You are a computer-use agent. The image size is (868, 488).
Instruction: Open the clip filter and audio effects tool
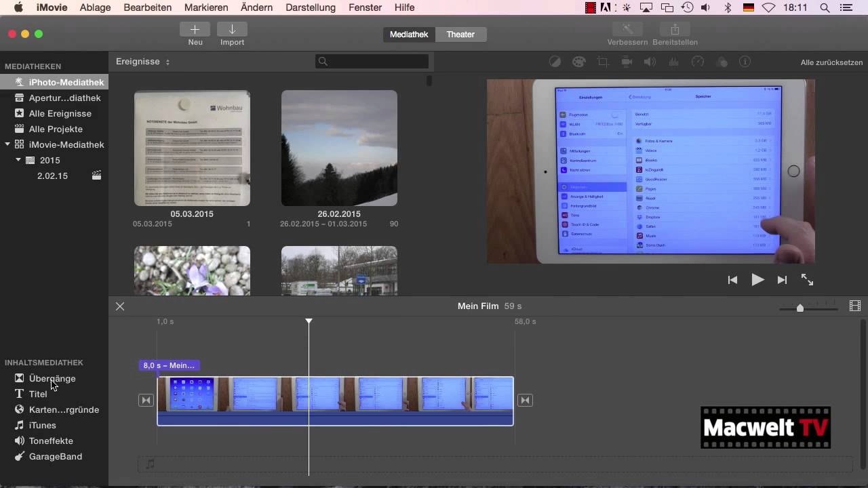[x=722, y=62]
